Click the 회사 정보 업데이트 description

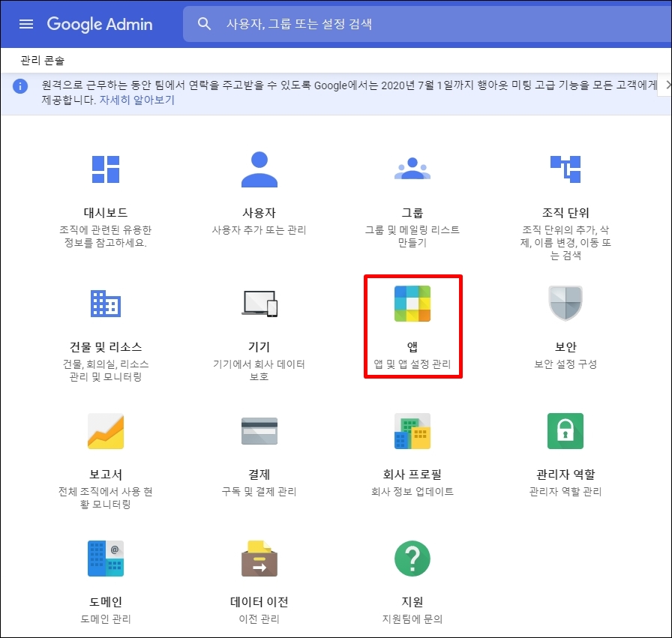(412, 492)
